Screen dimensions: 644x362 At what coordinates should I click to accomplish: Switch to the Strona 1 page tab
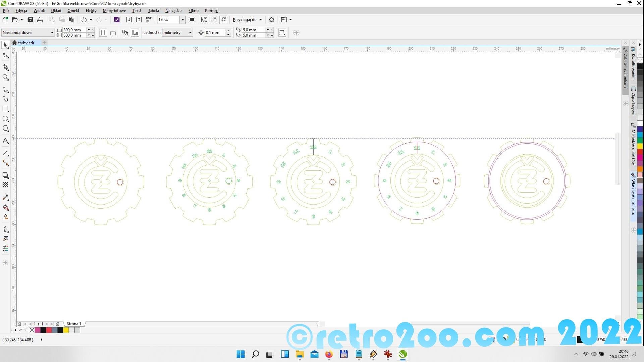pyautogui.click(x=74, y=324)
